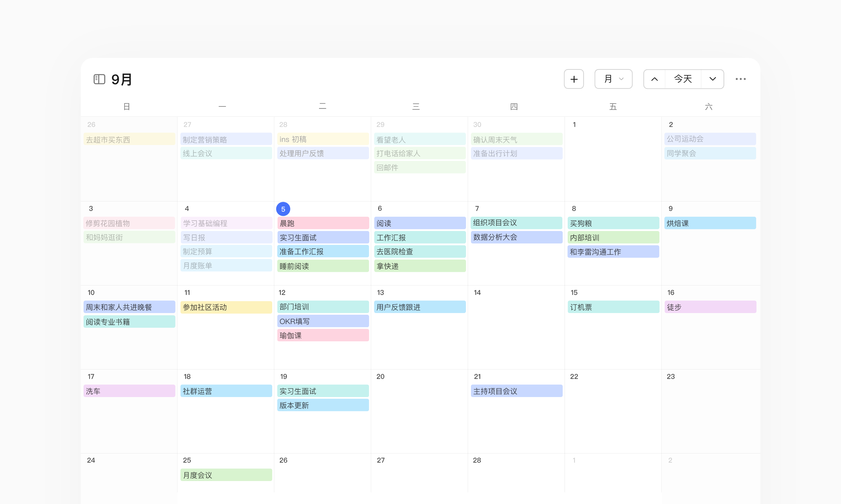The width and height of the screenshot is (841, 504).
Task: Click the 烘焙课 event
Action: [710, 223]
